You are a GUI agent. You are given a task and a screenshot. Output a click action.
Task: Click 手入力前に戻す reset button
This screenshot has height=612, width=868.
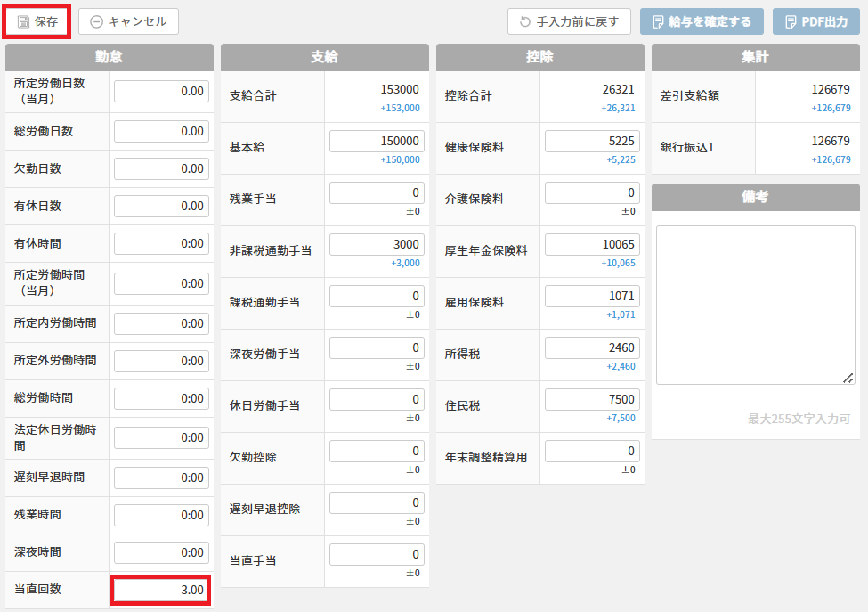(569, 21)
